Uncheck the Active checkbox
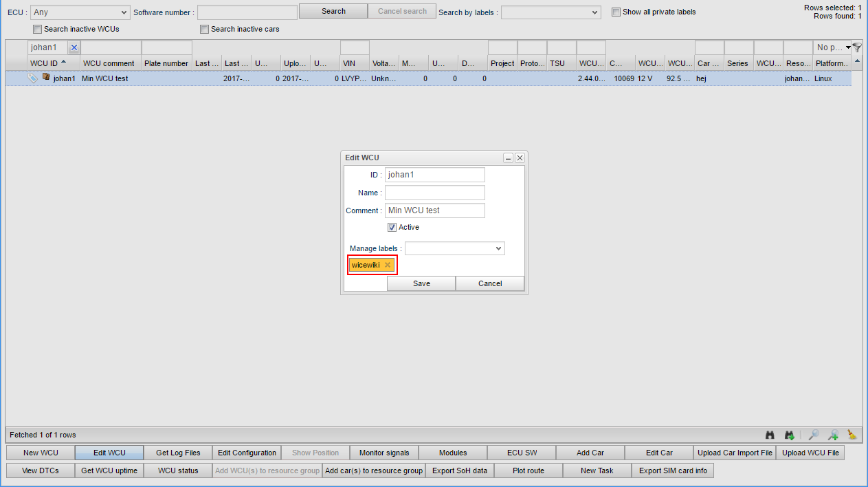 pyautogui.click(x=392, y=227)
